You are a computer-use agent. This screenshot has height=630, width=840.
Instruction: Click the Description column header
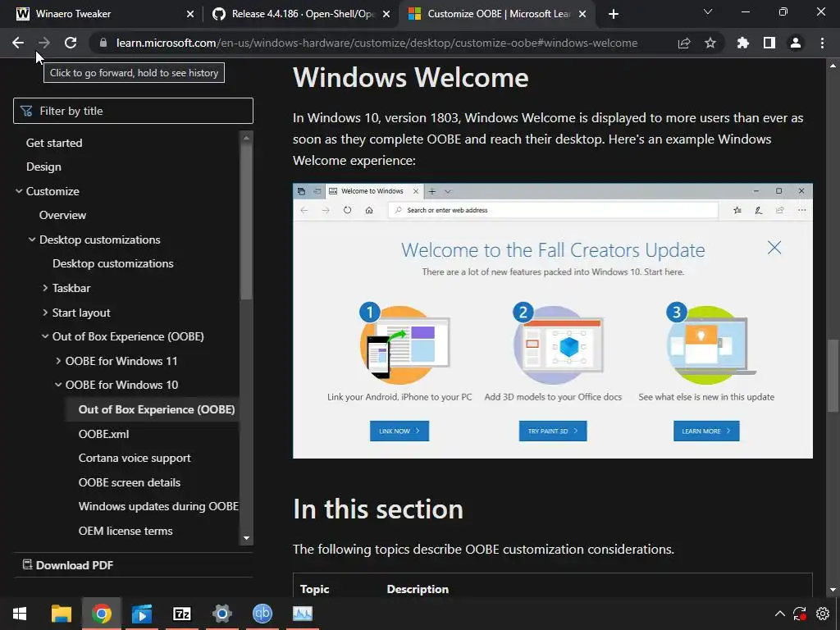click(x=418, y=589)
